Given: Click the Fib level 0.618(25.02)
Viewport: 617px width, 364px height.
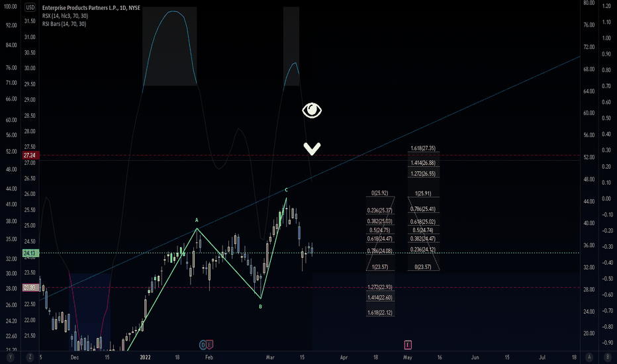Looking at the screenshot, I should coord(423,222).
